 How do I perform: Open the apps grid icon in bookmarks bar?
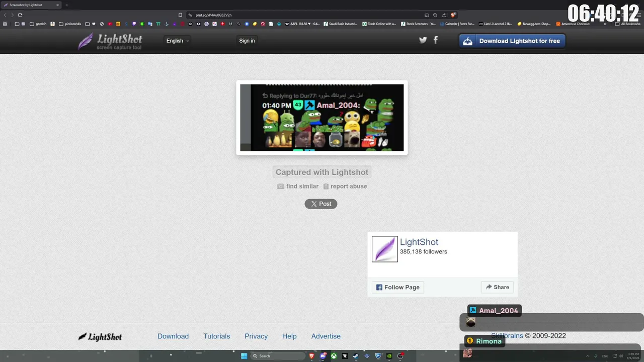click(x=5, y=24)
